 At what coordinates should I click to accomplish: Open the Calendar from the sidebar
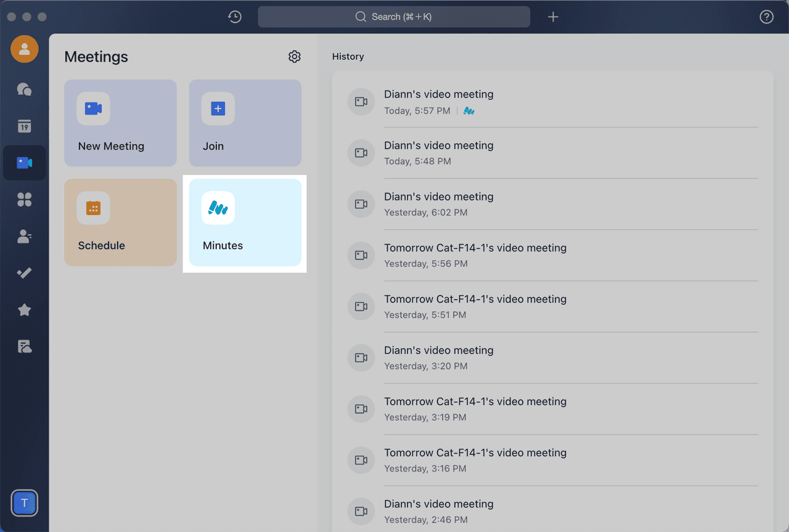point(25,126)
